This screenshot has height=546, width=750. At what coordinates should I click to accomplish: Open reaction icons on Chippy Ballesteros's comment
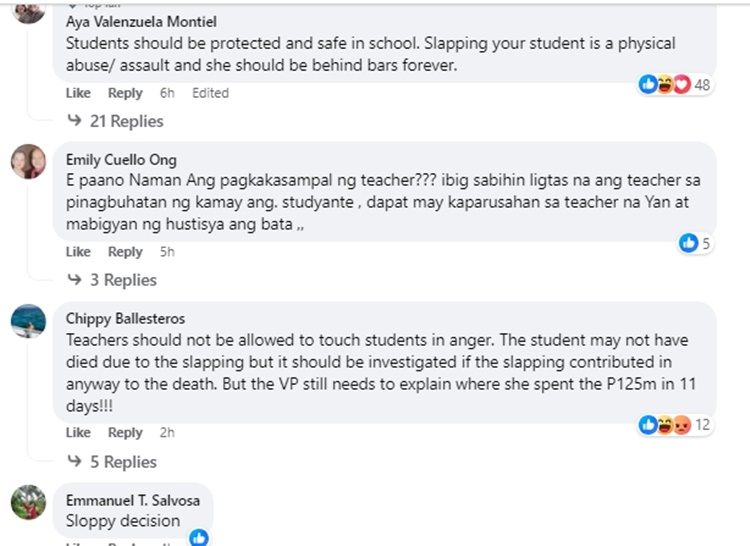tap(665, 425)
